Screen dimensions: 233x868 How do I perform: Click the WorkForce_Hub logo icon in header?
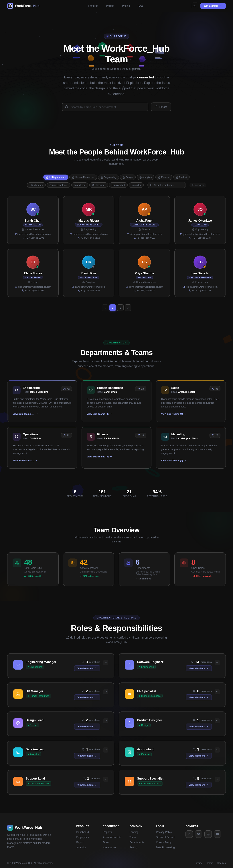tap(10, 6)
